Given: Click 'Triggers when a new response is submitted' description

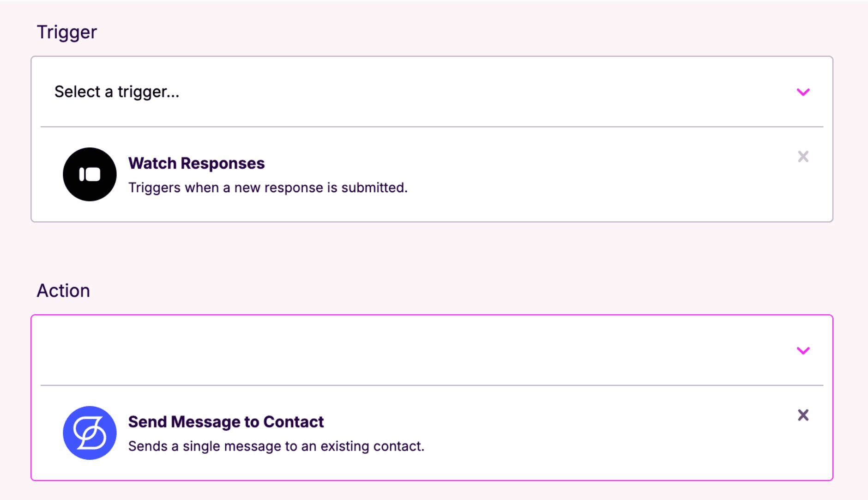Looking at the screenshot, I should [x=268, y=188].
